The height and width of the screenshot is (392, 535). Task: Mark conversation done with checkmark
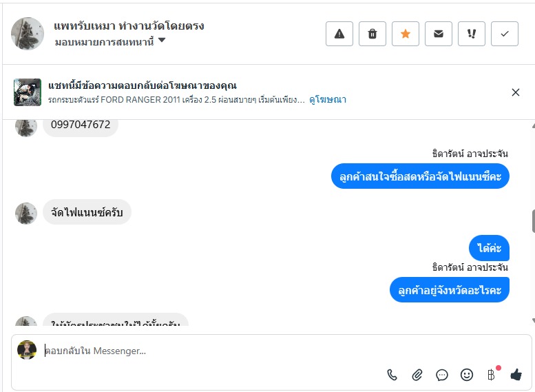[x=505, y=34]
